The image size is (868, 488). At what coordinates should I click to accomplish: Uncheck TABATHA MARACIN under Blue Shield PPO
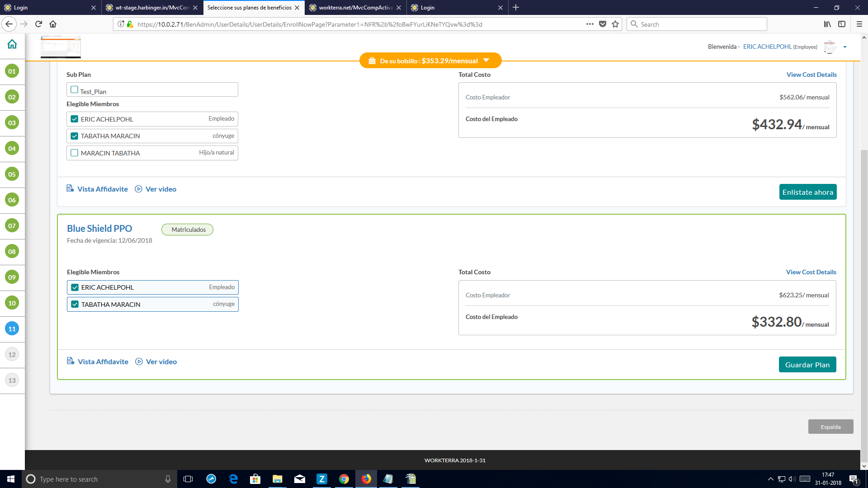tap(75, 305)
